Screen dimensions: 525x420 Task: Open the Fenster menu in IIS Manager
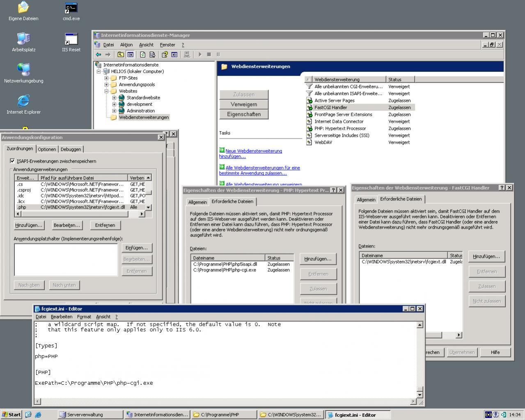[167, 45]
